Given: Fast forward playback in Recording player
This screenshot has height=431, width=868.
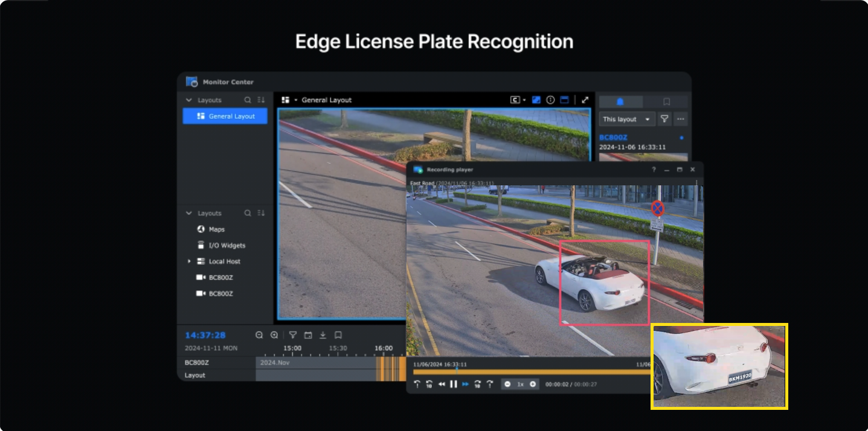Looking at the screenshot, I should point(465,384).
